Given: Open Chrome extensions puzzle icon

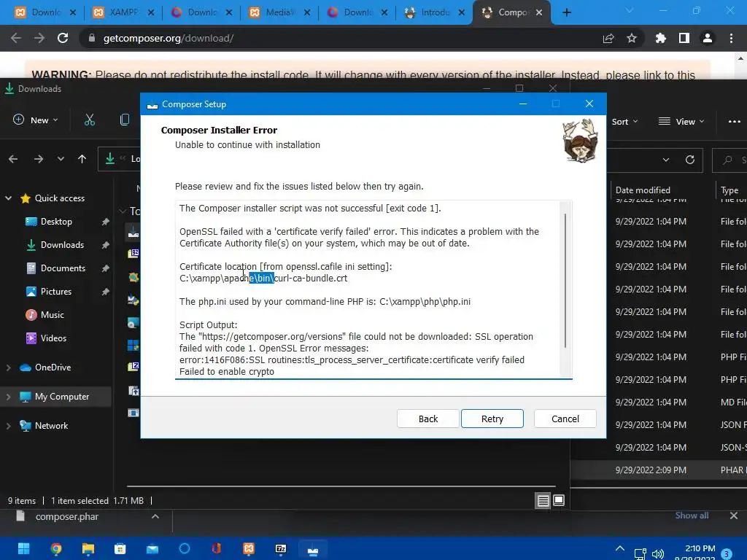Looking at the screenshot, I should point(661,38).
